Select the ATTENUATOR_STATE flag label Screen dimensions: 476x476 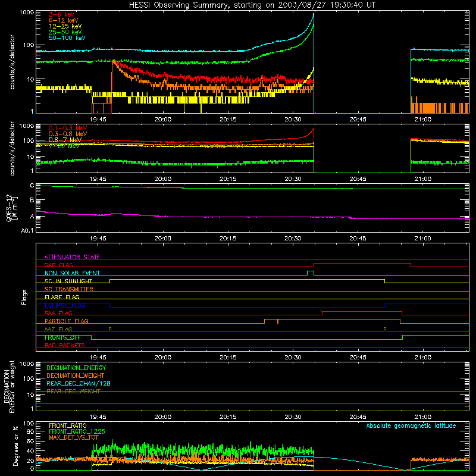72,257
